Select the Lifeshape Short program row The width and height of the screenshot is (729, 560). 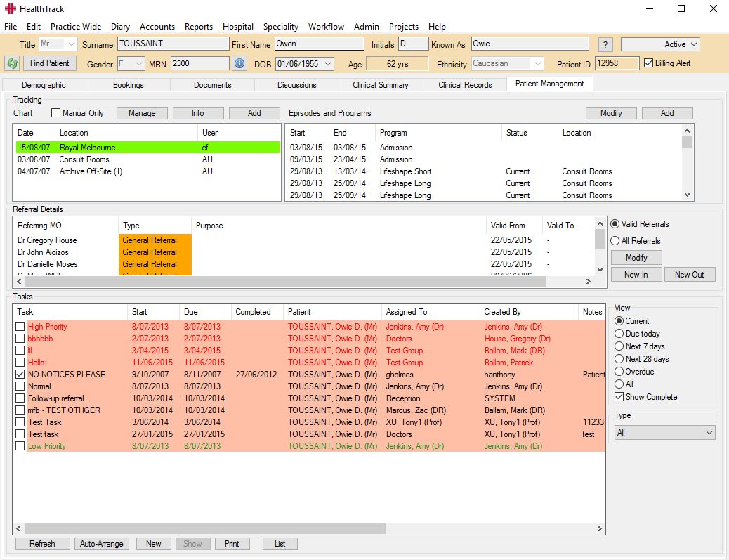click(x=483, y=171)
